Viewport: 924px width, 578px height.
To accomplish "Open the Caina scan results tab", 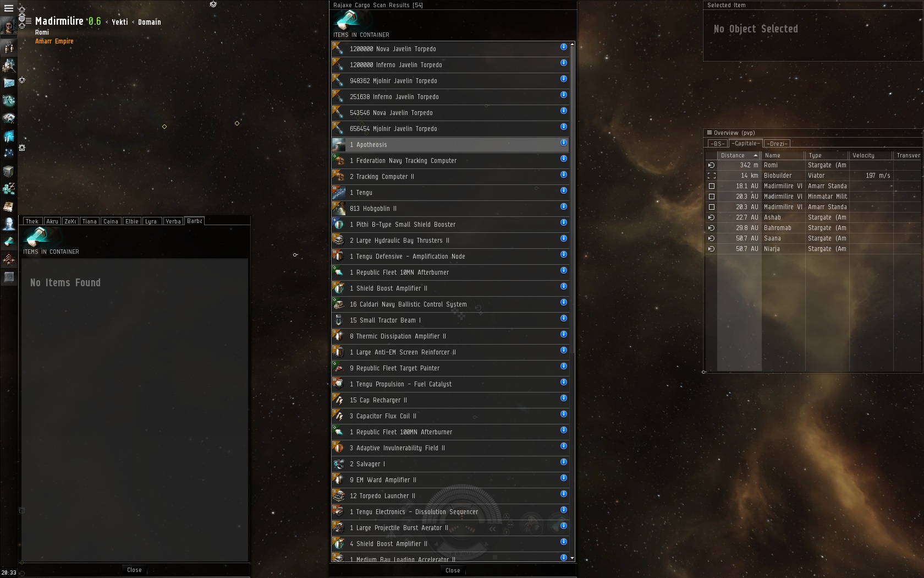I will click(111, 221).
